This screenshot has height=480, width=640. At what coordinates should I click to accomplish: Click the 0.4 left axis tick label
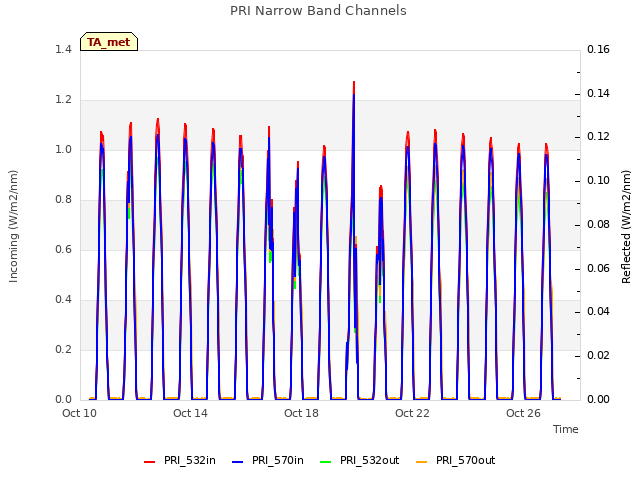(63, 300)
